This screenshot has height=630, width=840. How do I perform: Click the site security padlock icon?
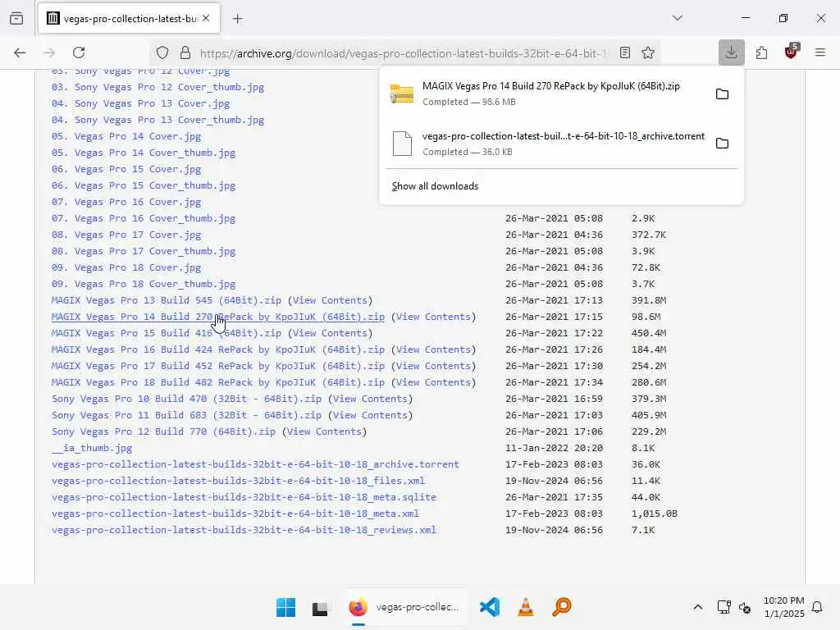tap(185, 52)
